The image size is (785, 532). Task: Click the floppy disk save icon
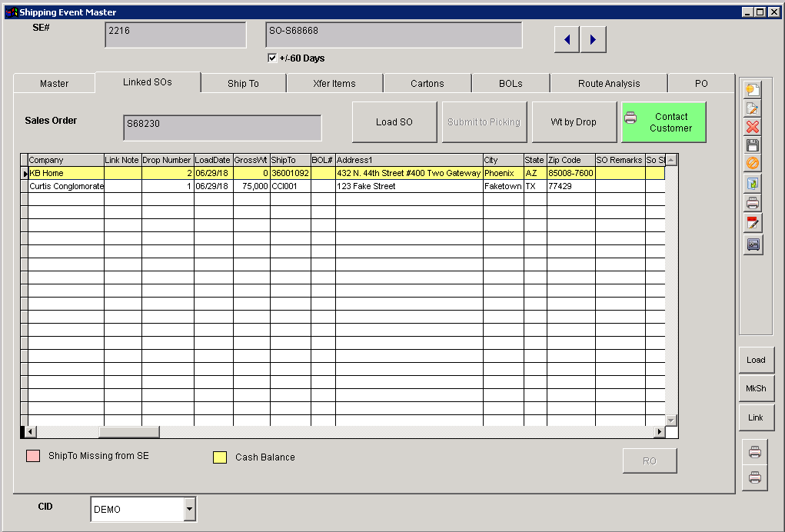(x=753, y=146)
